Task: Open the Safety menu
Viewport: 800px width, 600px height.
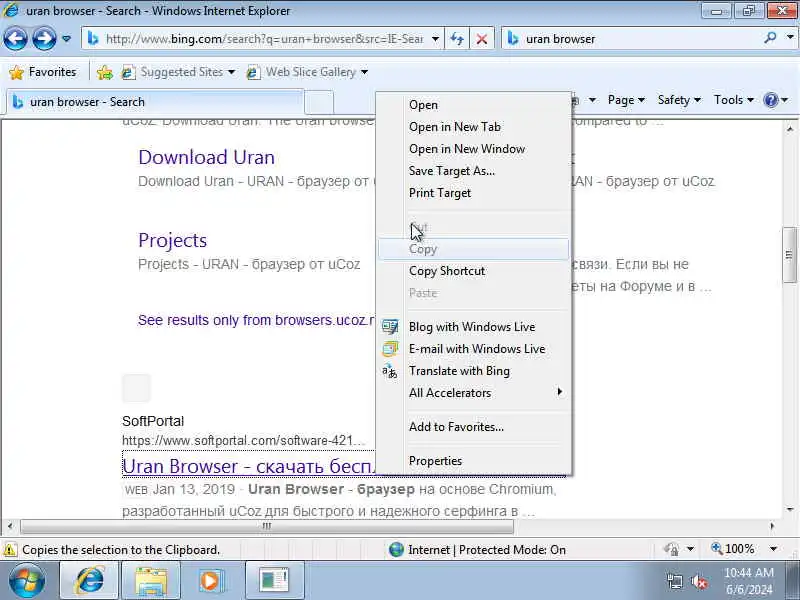Action: (x=679, y=100)
